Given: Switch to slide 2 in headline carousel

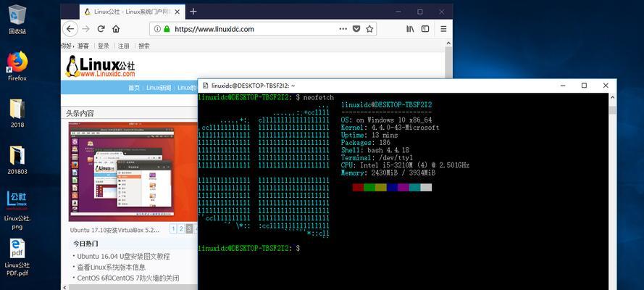Looking at the screenshot, I should point(181,229).
